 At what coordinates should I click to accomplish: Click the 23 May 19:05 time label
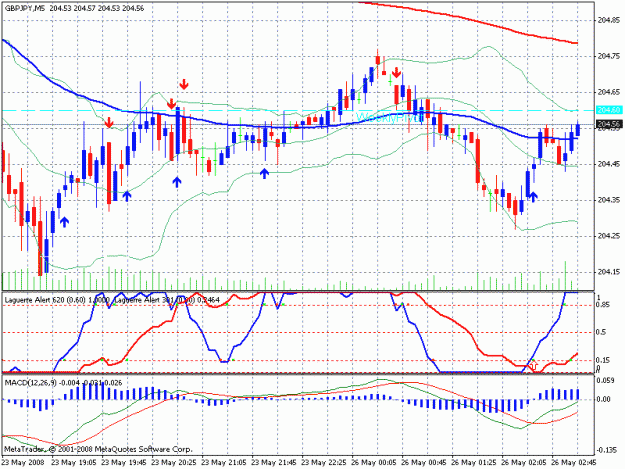point(74,463)
